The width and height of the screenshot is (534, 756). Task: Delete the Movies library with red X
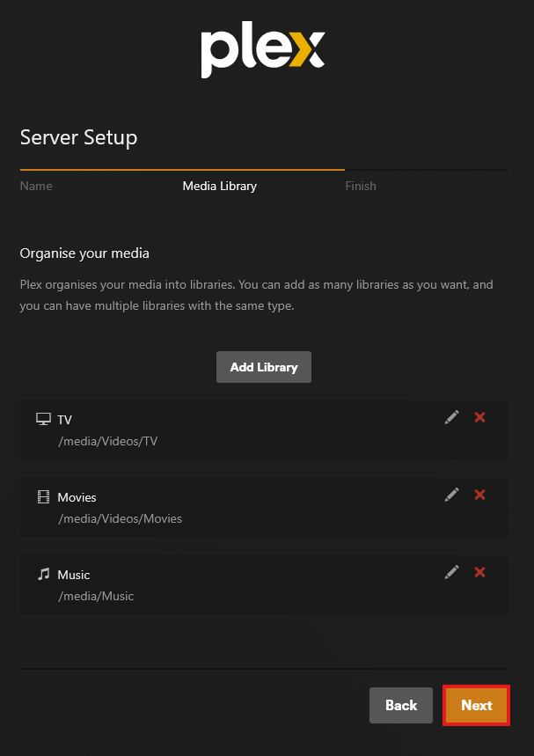pos(479,495)
